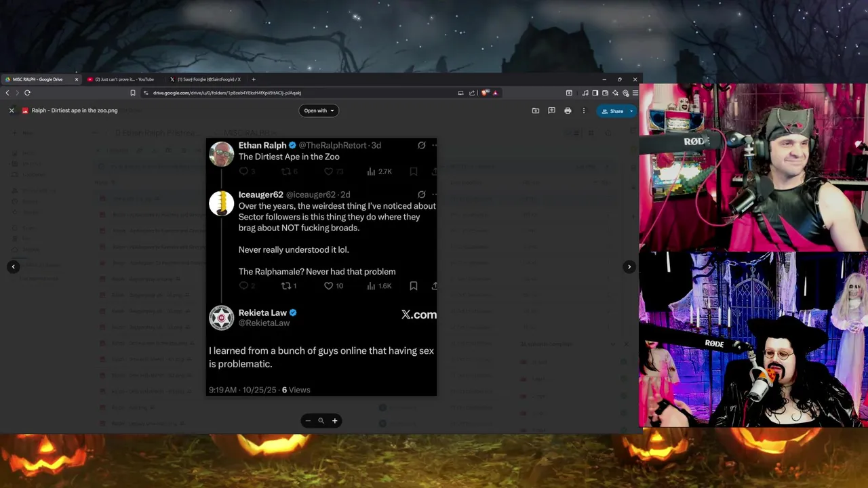Zoom in on the previewed image
This screenshot has width=868, height=488.
[x=334, y=421]
